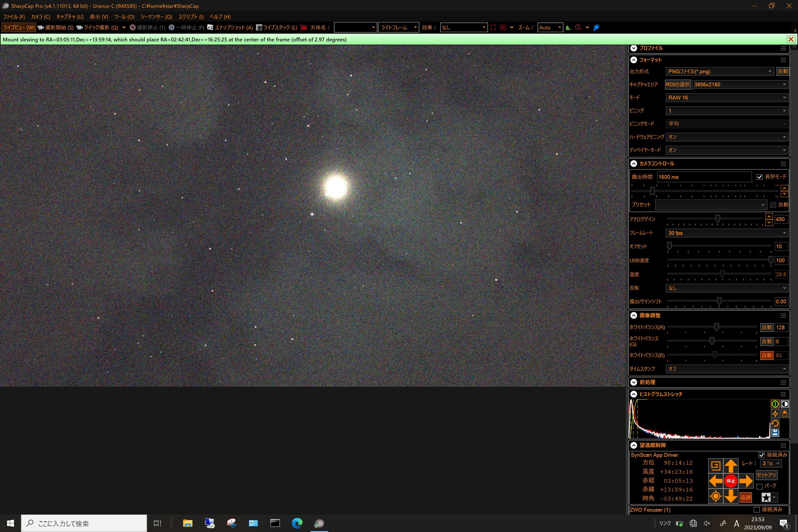
Task: Enable the パーク checkbox
Action: (x=759, y=487)
